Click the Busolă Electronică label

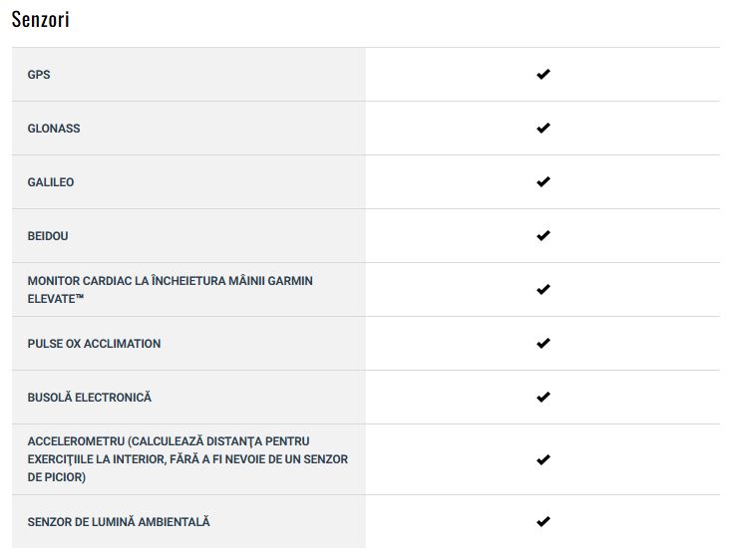coord(89,398)
